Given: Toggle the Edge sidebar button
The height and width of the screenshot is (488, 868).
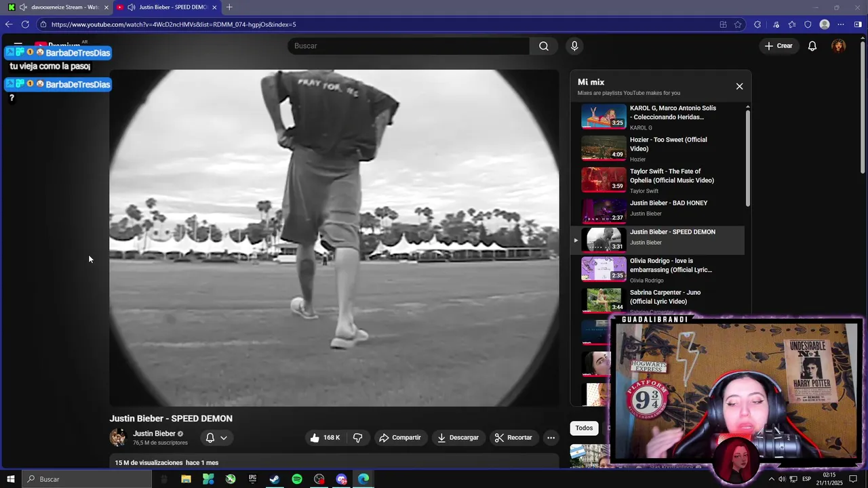Looking at the screenshot, I should [x=858, y=24].
